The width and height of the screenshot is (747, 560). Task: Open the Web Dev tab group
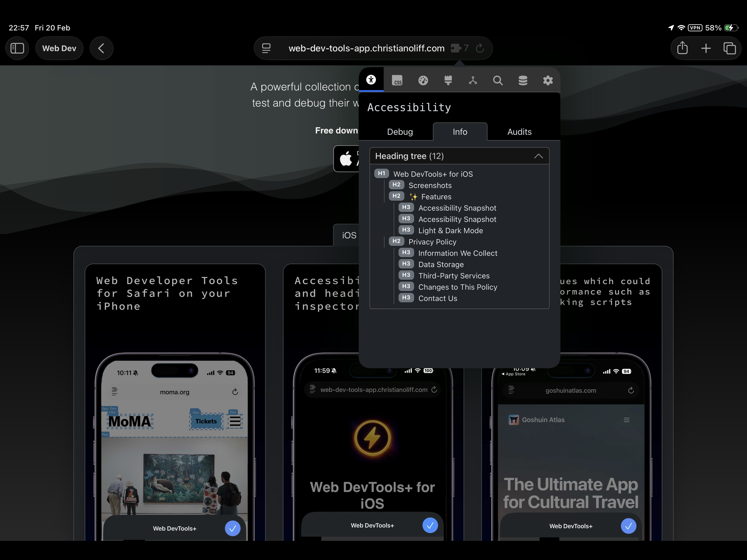click(x=59, y=48)
